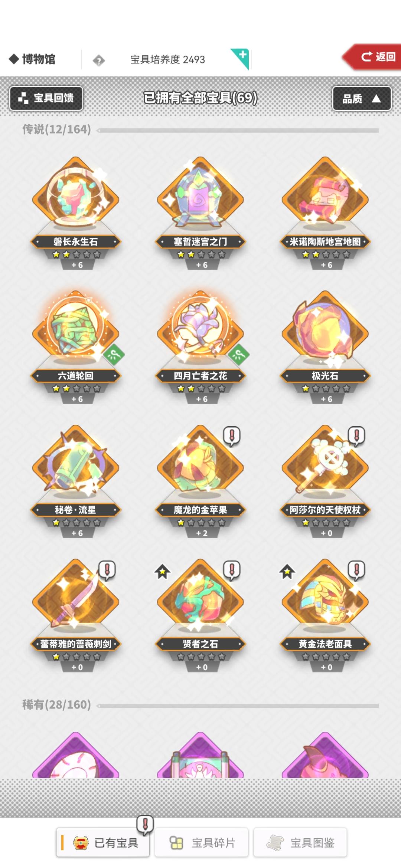Click the question mark help icon
Screen dimensions: 401x868
(99, 60)
